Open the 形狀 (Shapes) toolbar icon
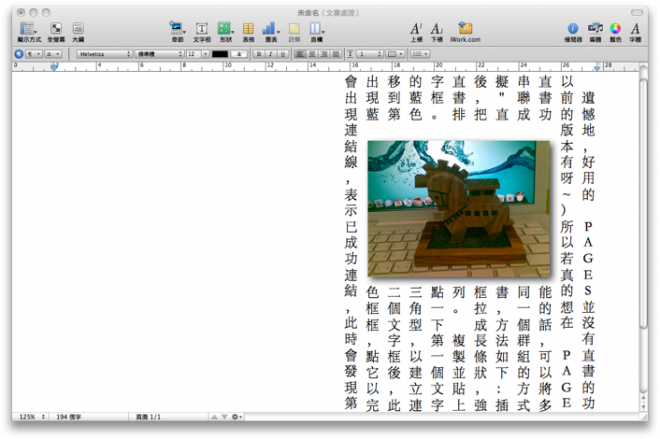 click(x=225, y=29)
